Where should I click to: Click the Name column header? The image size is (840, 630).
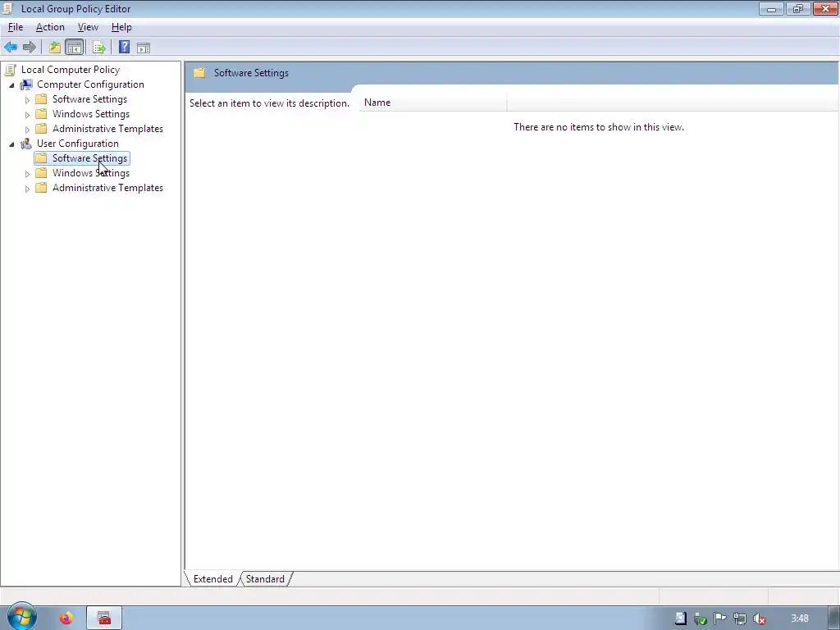[433, 103]
